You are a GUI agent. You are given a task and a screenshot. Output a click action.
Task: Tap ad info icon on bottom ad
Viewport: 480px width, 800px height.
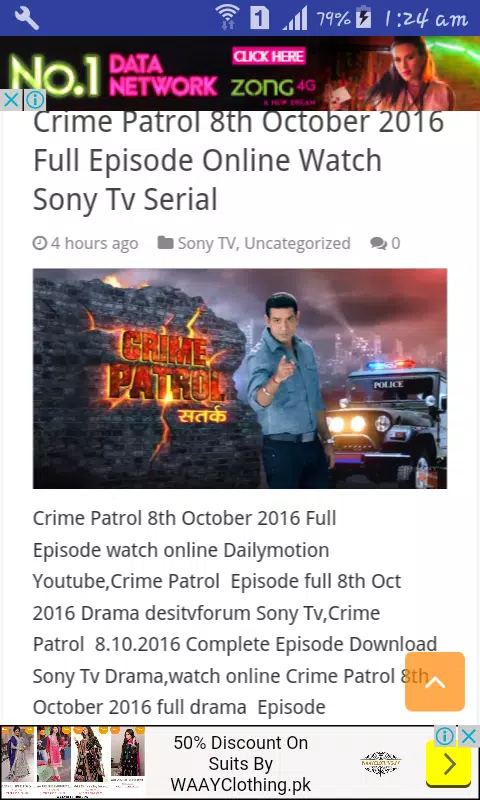click(445, 736)
